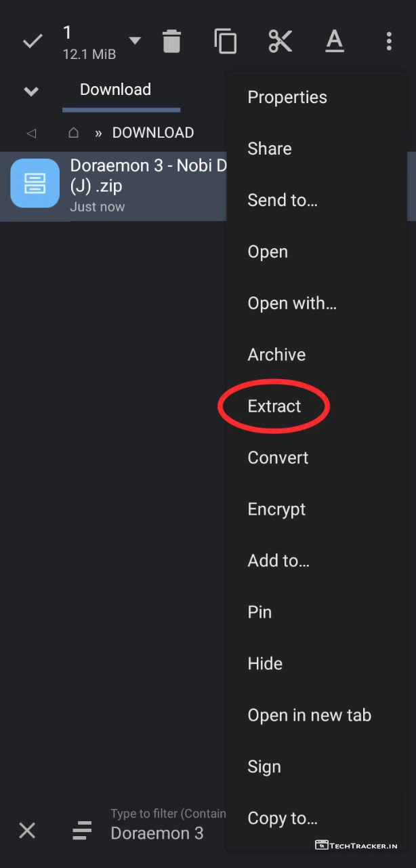Switch to the Download tab
The height and width of the screenshot is (868, 416).
[116, 90]
